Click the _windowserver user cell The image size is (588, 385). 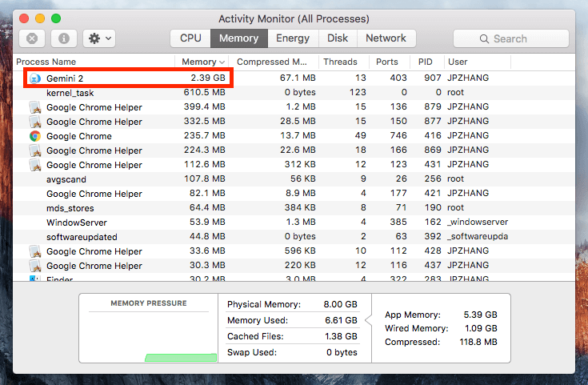pos(478,223)
